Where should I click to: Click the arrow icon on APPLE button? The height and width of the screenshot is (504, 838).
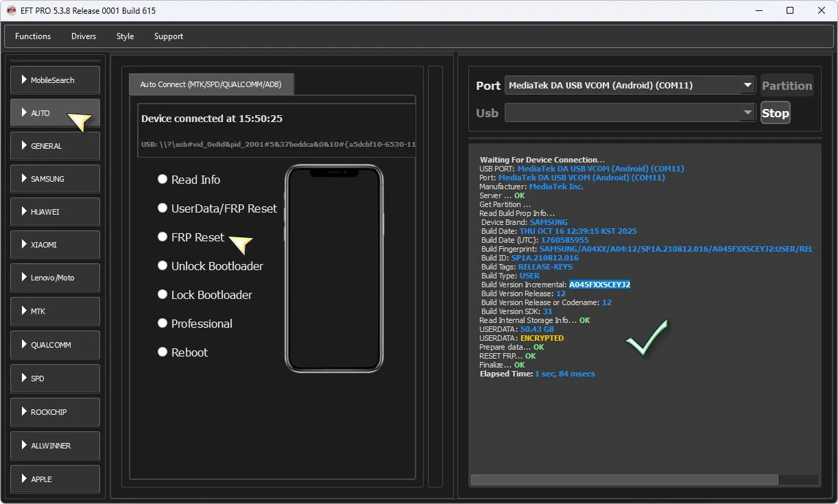coord(24,479)
